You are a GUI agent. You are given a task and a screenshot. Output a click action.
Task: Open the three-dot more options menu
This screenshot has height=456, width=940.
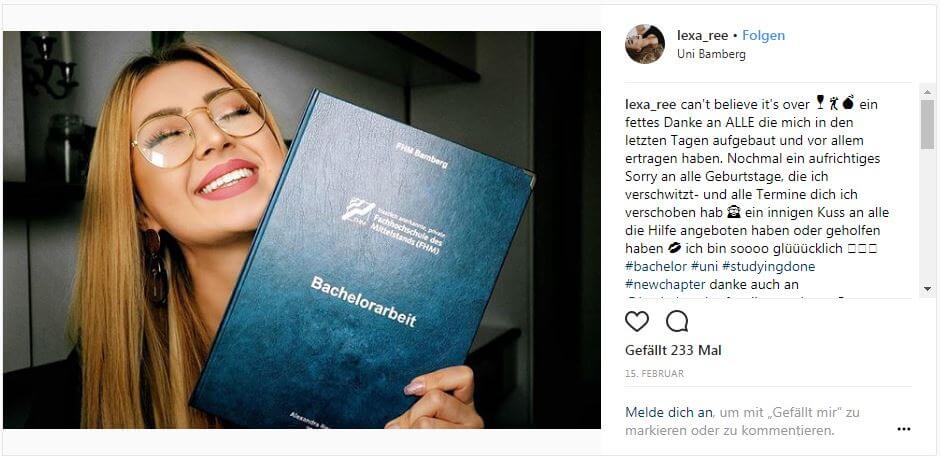[x=903, y=429]
